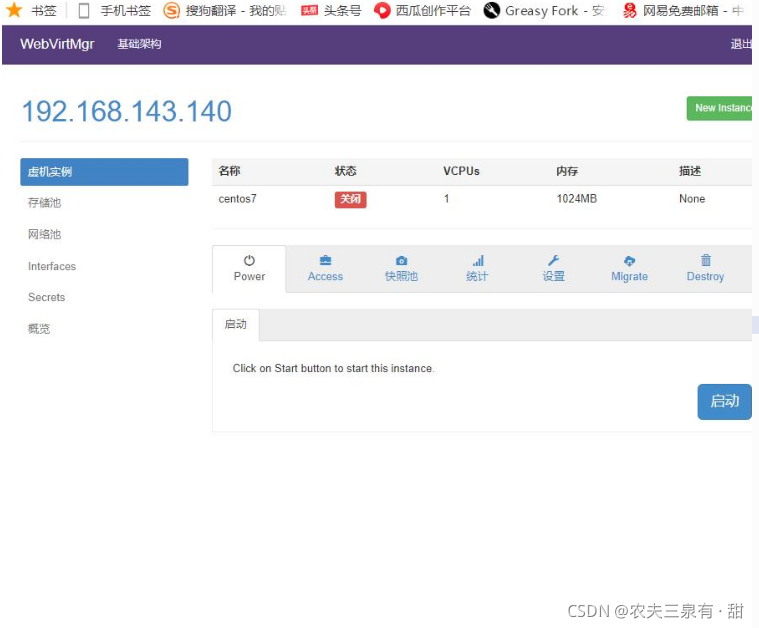Click the VCPUs value 1

pyautogui.click(x=446, y=199)
